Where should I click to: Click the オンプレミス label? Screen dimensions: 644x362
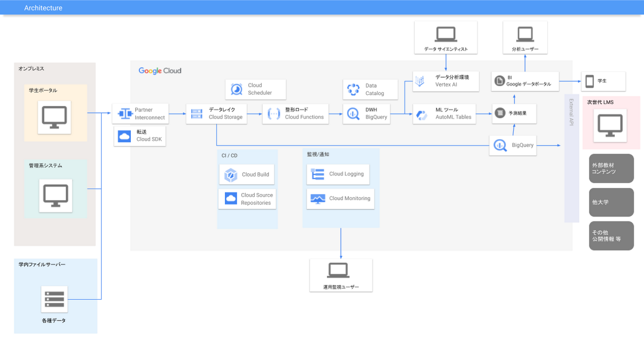(31, 69)
